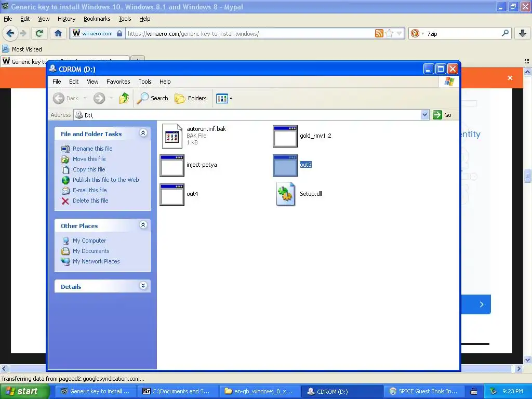Close the orange banner with X
Image resolution: width=532 pixels, height=399 pixels.
[510, 78]
